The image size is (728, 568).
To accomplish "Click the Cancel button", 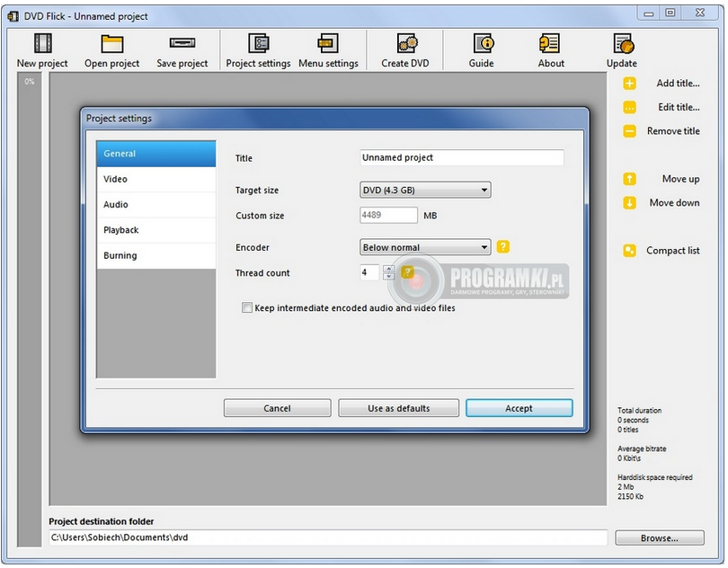I will pos(277,408).
